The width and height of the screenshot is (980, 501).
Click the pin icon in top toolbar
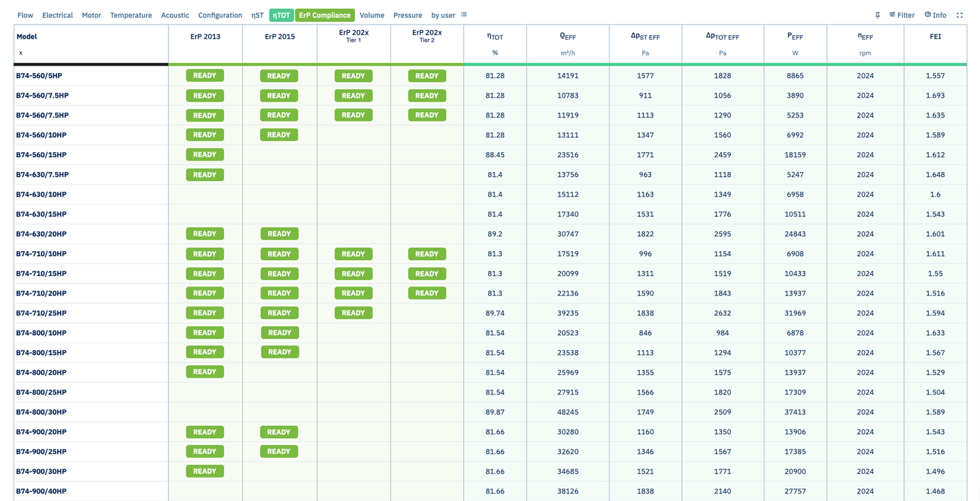click(x=878, y=15)
